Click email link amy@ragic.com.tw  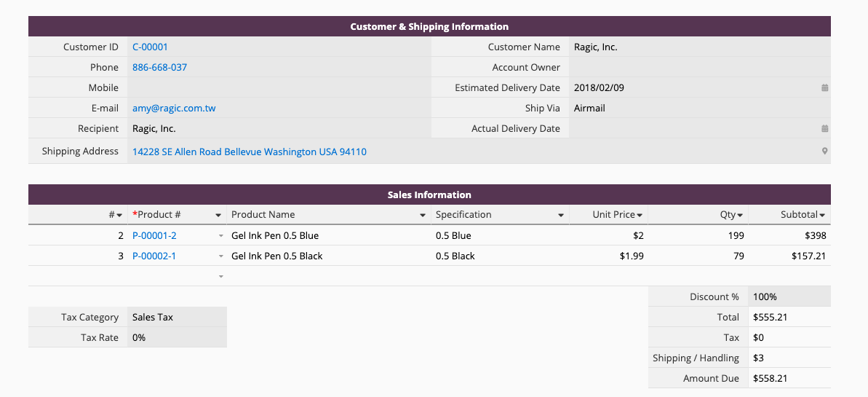(174, 108)
